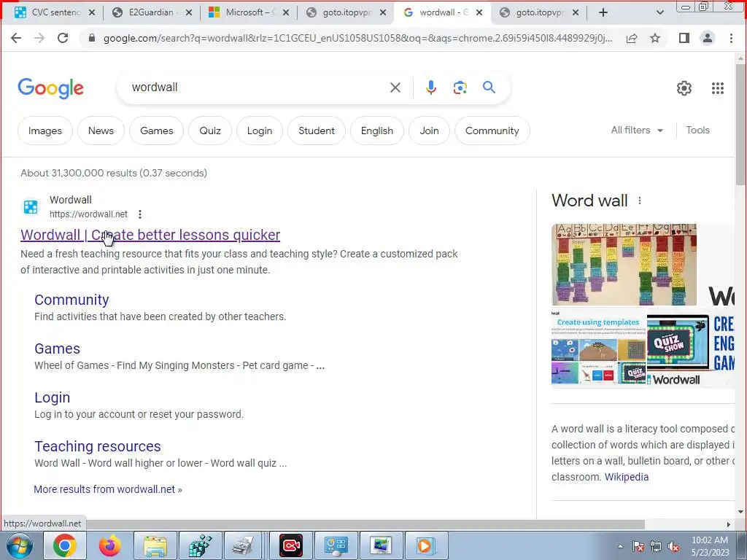Start voice search with the microphone

click(430, 87)
